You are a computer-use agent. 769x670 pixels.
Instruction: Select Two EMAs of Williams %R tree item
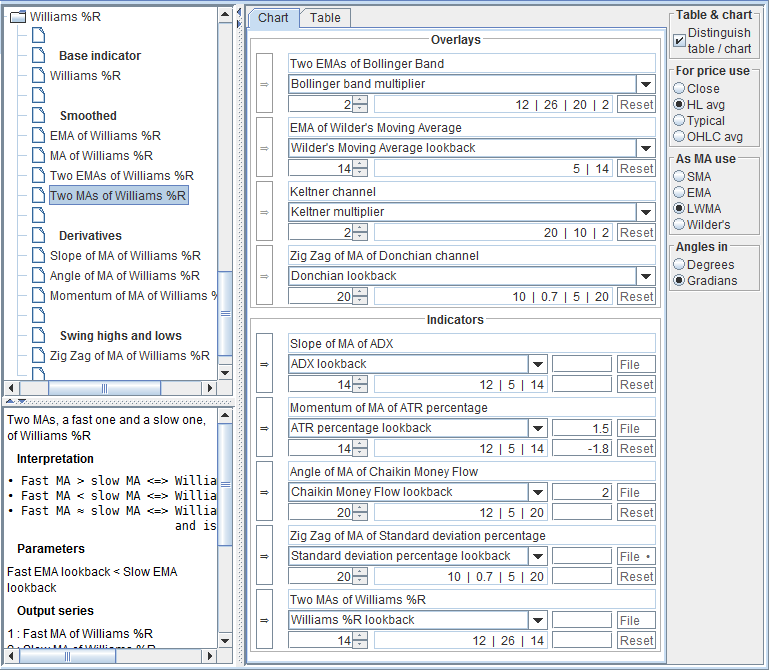click(122, 176)
